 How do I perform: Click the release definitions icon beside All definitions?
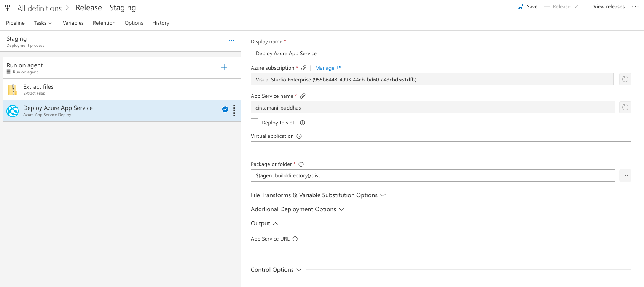tap(8, 8)
